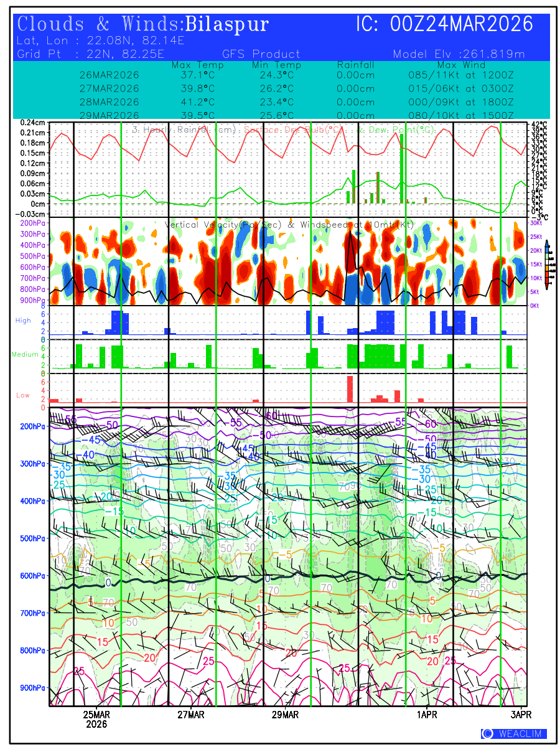
Task: Click the vertical velocity color scale legend
Action: (546, 265)
